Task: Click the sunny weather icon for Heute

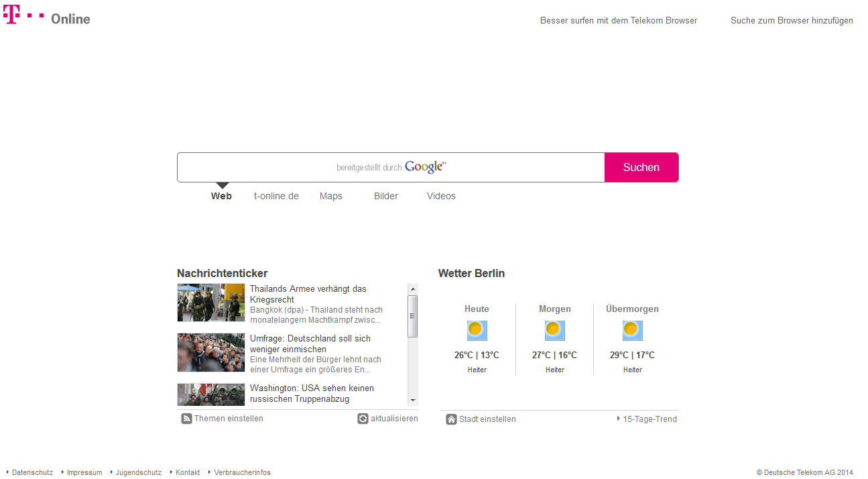Action: pyautogui.click(x=477, y=331)
